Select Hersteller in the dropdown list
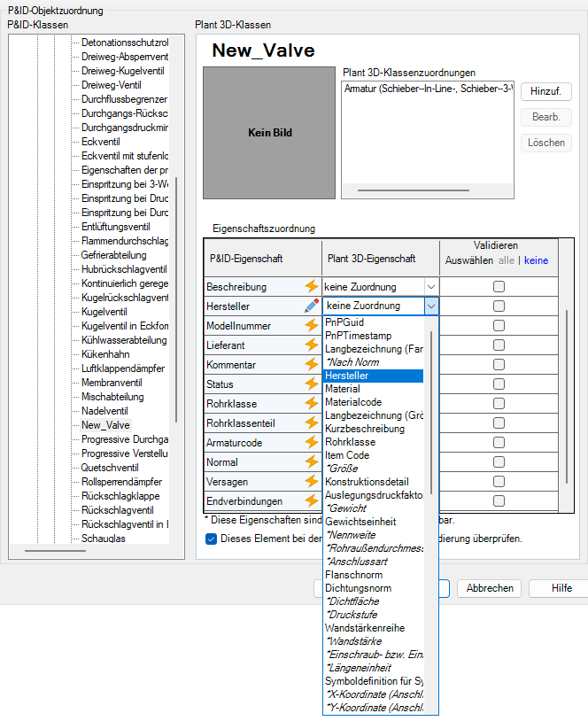The height and width of the screenshot is (721, 588). (x=373, y=376)
